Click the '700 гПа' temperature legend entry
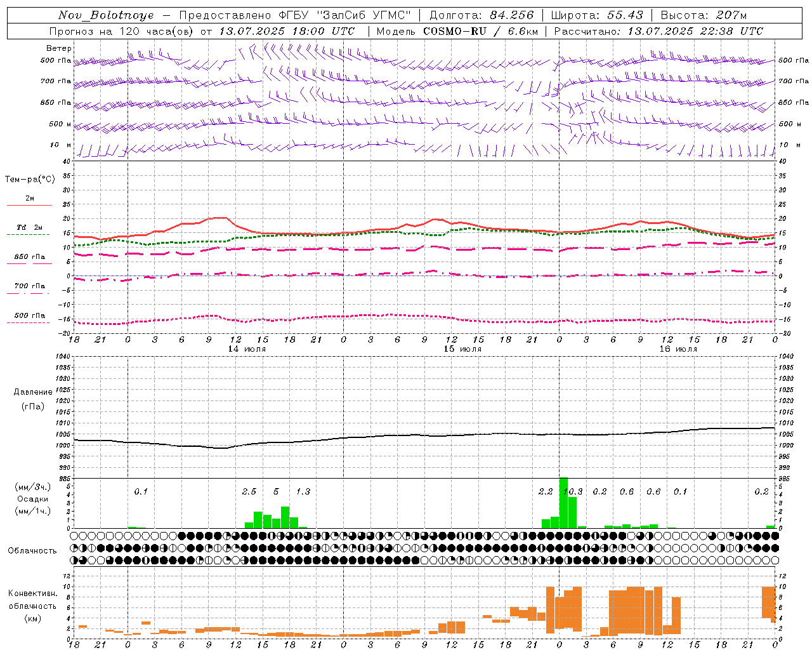Image resolution: width=812 pixels, height=650 pixels. [x=29, y=286]
